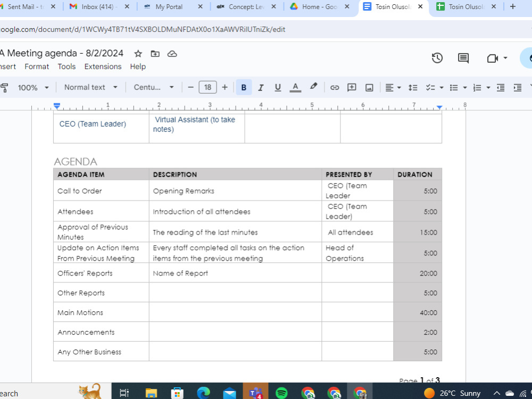Click the 'Opening Remarks' cell
Image resolution: width=532 pixels, height=399 pixels.
tap(235, 190)
